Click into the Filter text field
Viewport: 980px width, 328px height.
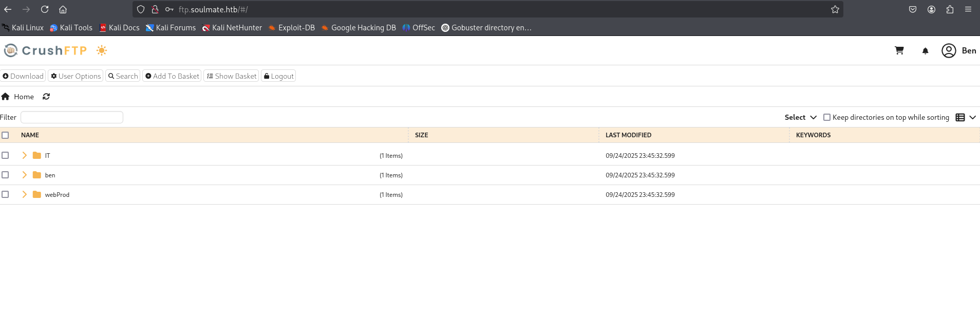[72, 117]
